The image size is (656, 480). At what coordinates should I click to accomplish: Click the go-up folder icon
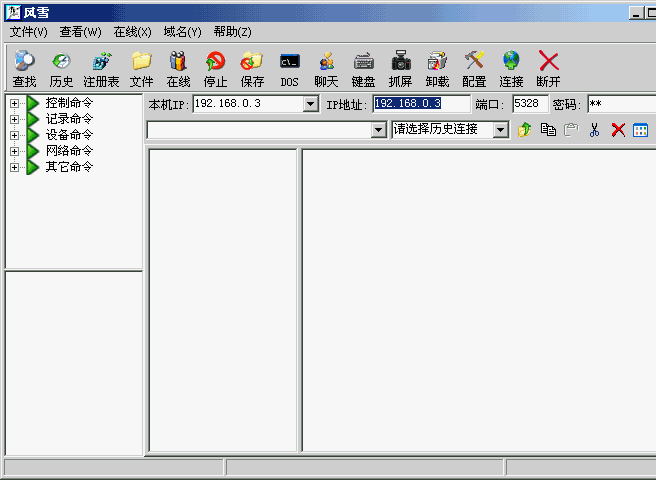coord(525,130)
